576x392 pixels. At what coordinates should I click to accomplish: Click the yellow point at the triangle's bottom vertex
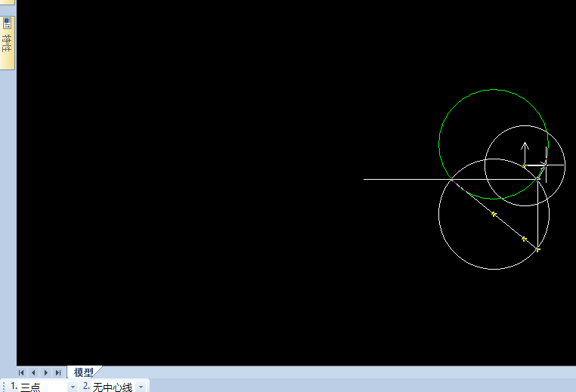tap(537, 249)
